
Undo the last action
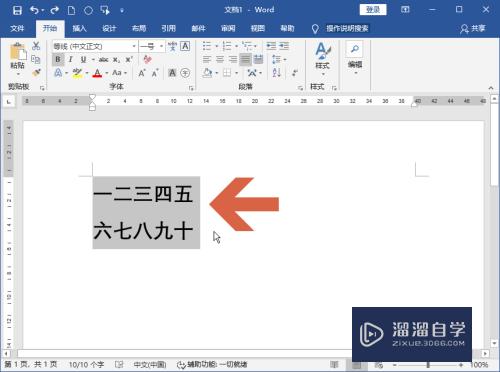(34, 10)
